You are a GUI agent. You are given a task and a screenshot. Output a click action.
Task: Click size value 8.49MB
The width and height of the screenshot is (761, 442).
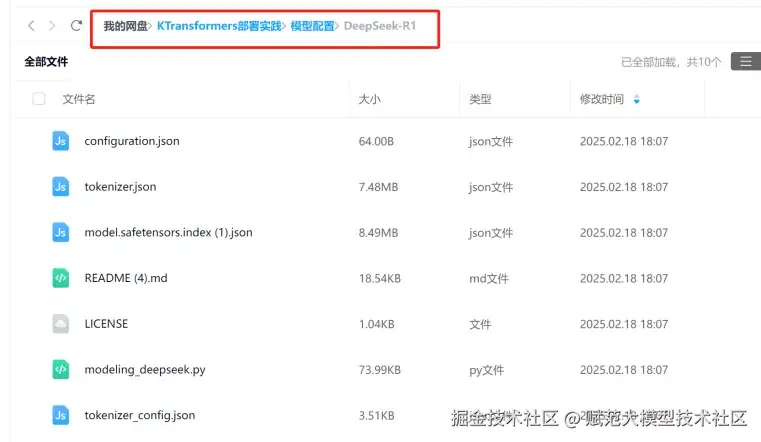tap(378, 232)
